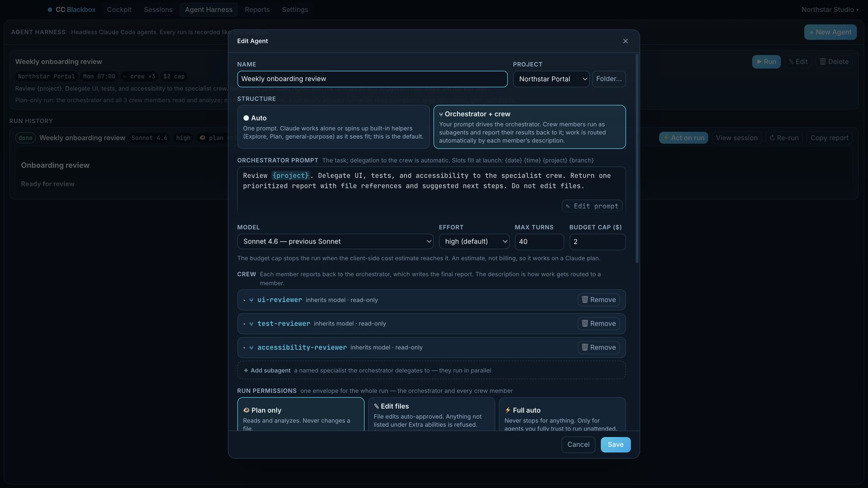Screen dimensions: 868x488
Task: Click the + New Agent button behind the dialog
Action: 831,32
